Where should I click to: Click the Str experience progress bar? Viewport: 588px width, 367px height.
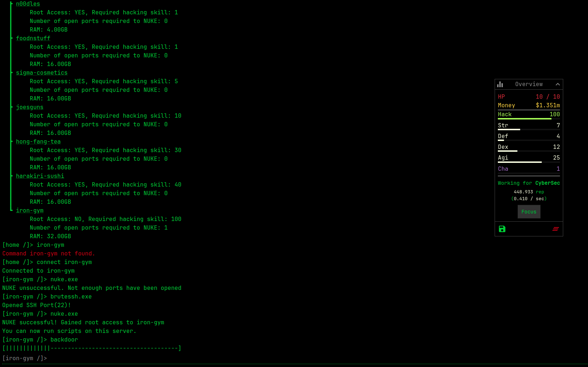click(529, 130)
